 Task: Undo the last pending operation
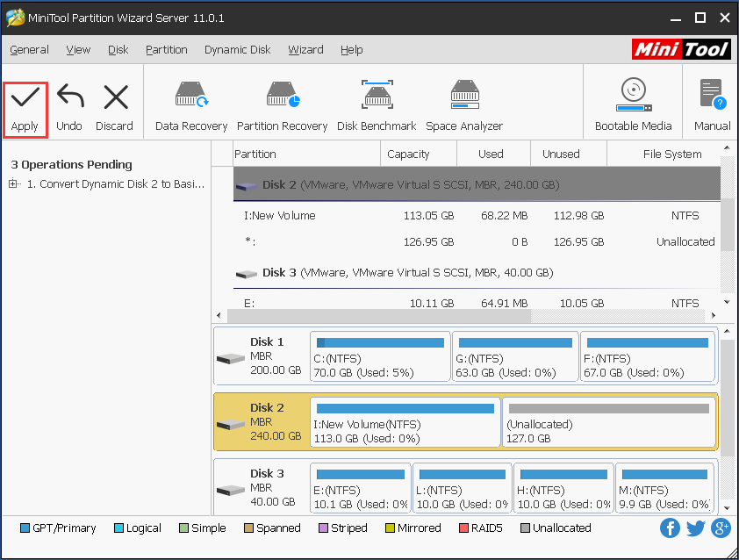tap(69, 107)
